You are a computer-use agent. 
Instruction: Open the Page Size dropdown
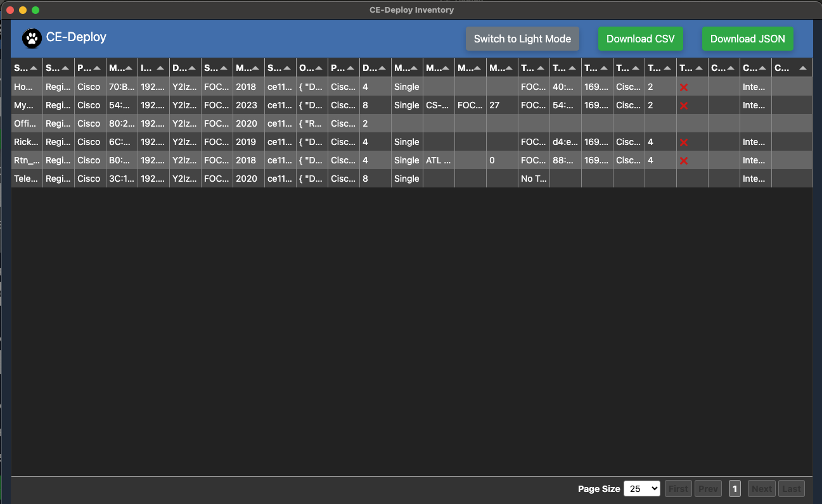click(x=641, y=489)
